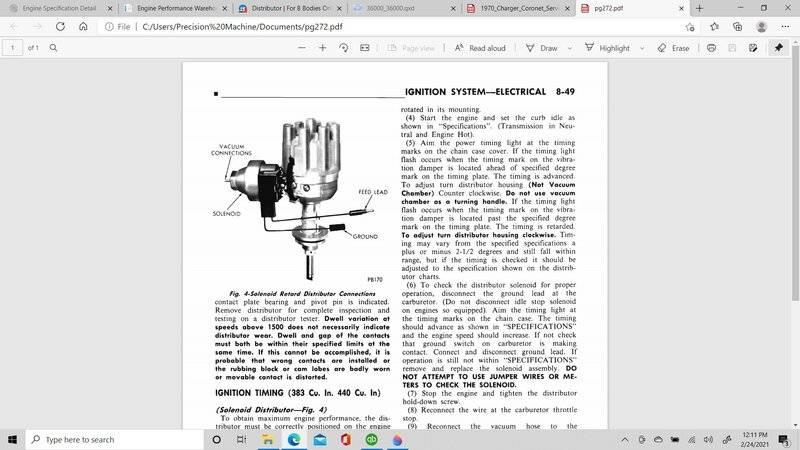Refresh the current PDF page
This screenshot has width=800, height=450.
coord(60,27)
